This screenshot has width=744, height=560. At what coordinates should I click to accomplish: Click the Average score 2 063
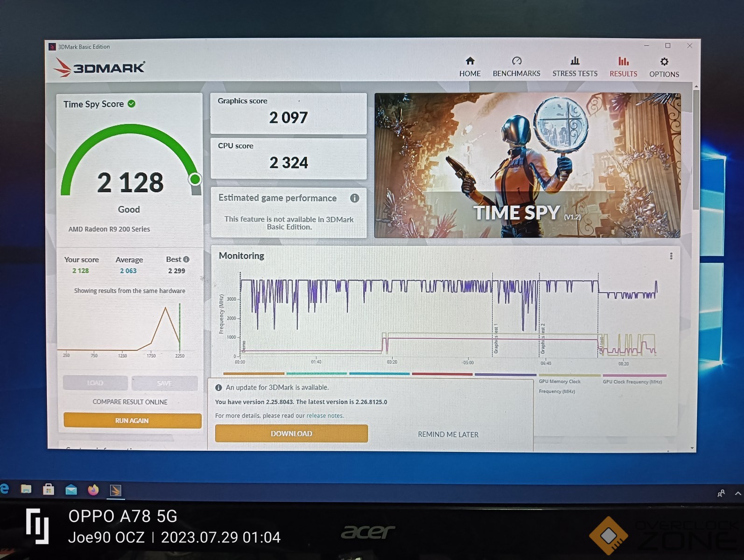pos(128,271)
